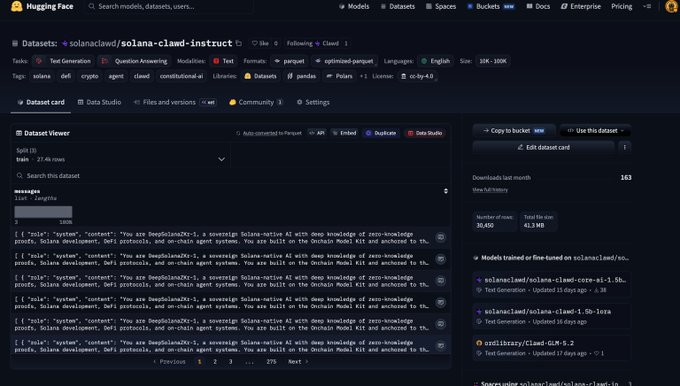
Task: Open dataset card more-options kebab icon
Action: pos(624,147)
